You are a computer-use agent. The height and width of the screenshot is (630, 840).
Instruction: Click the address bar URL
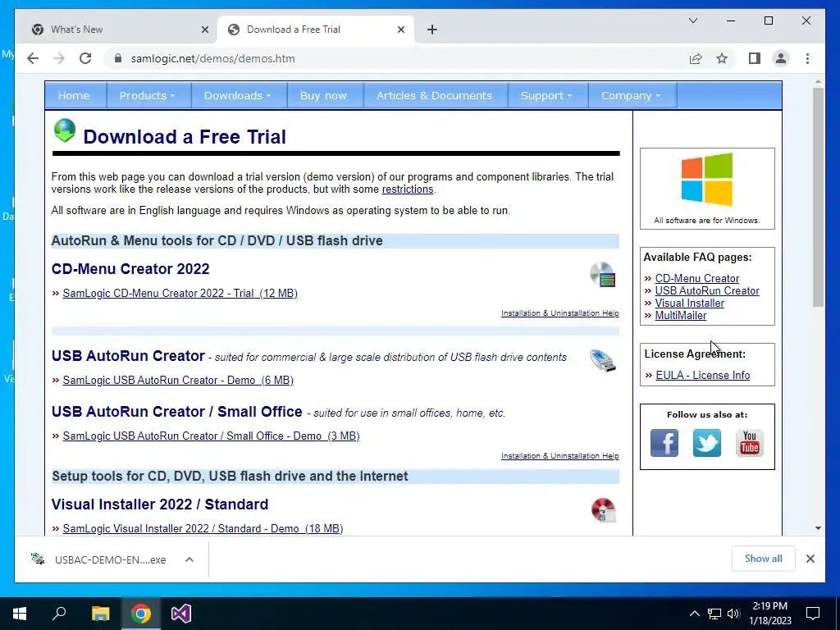pos(212,58)
